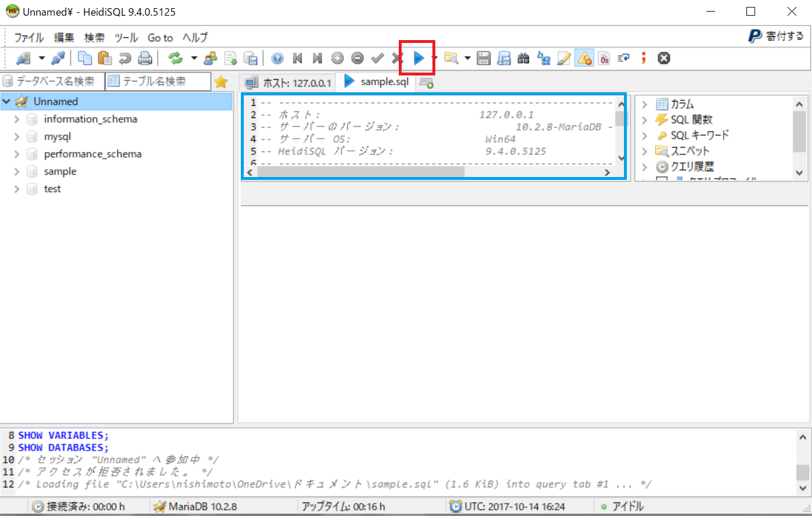The height and width of the screenshot is (516, 812).
Task: Click the new query tab icon
Action: pos(426,84)
